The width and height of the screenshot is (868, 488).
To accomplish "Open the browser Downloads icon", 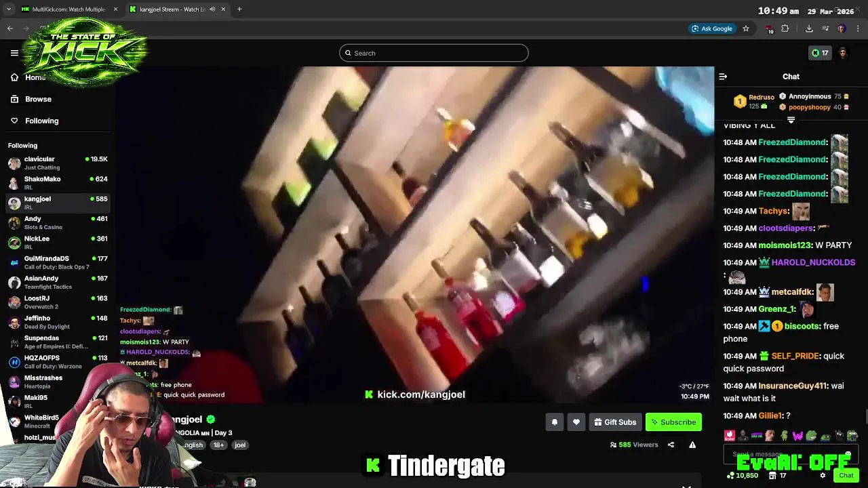I will pyautogui.click(x=809, y=28).
